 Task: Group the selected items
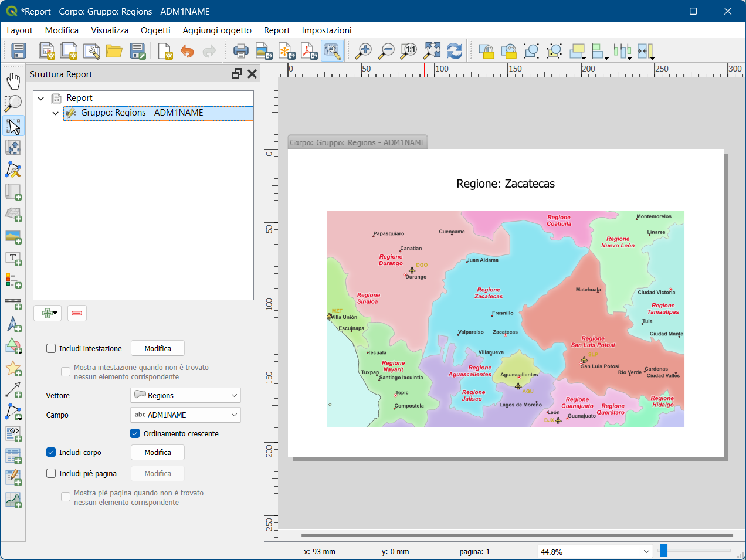[x=531, y=51]
